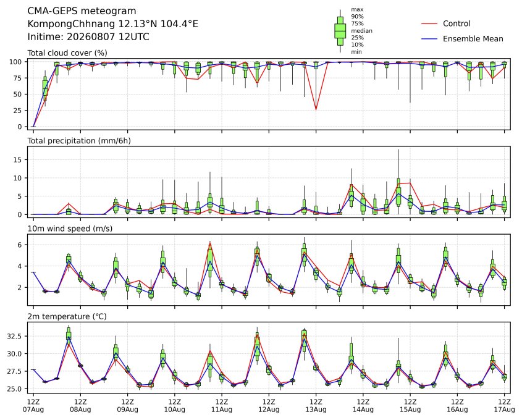Click the control cloud cover dip at 13Aug

click(x=316, y=109)
